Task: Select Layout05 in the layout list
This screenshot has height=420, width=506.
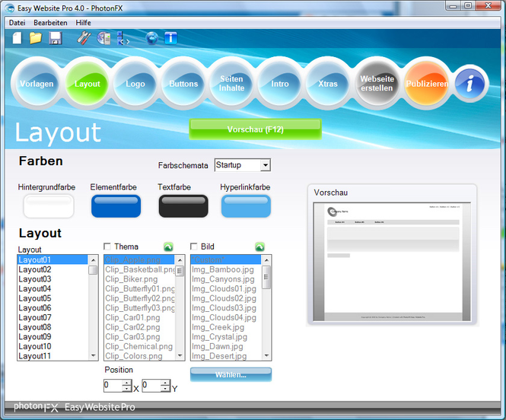Action: [x=53, y=298]
